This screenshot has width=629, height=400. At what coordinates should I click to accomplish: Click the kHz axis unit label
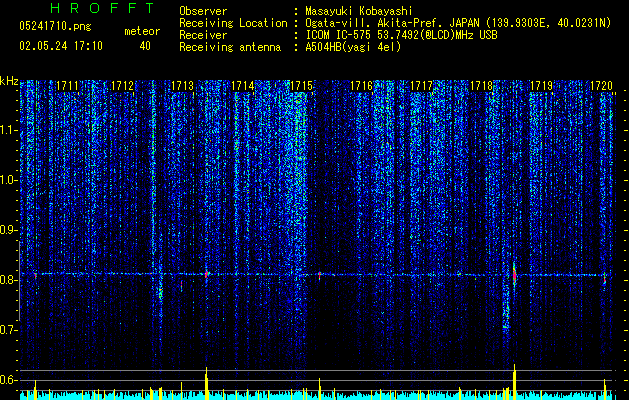pos(9,81)
